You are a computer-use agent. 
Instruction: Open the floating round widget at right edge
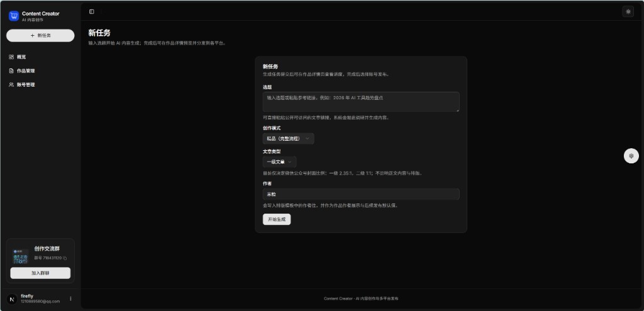631,156
